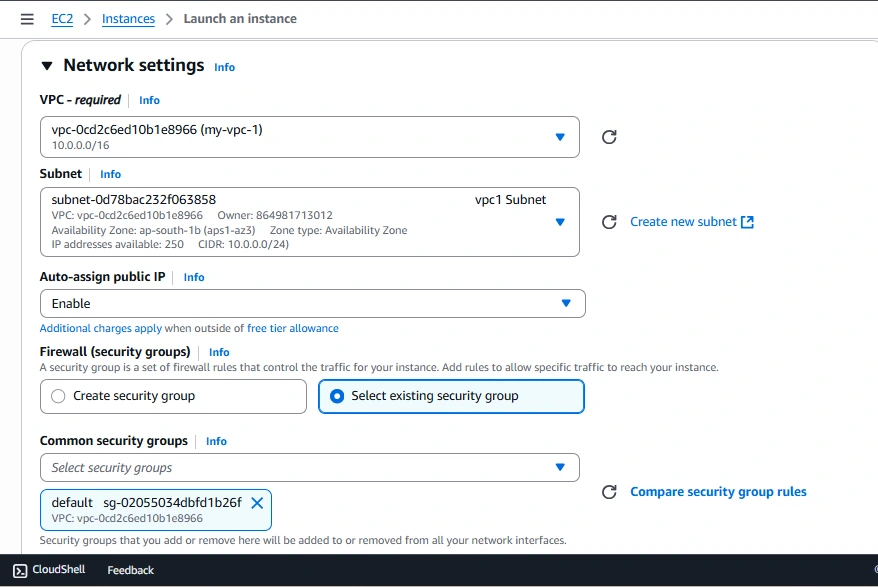878x587 pixels.
Task: Go to EC2 in the breadcrumb
Action: [62, 19]
